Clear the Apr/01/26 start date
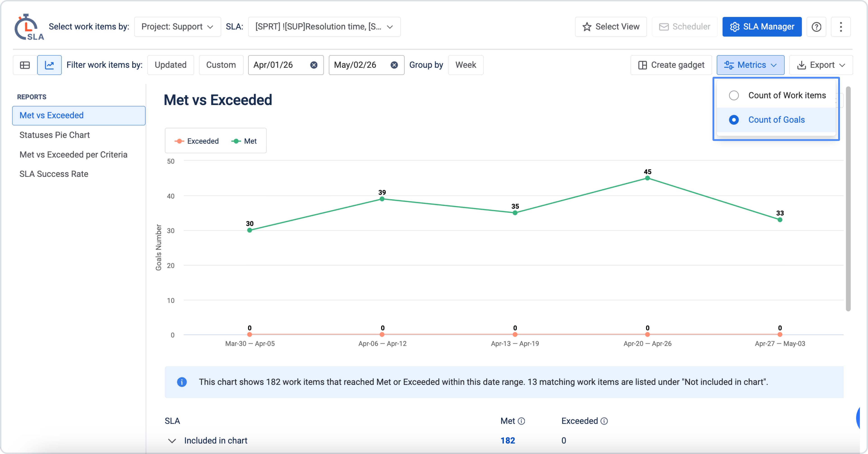The image size is (868, 454). (x=314, y=65)
